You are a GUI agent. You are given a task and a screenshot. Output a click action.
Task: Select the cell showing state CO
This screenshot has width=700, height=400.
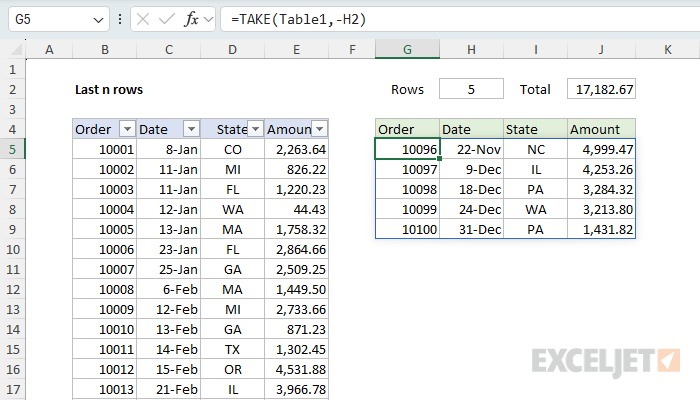point(233,149)
